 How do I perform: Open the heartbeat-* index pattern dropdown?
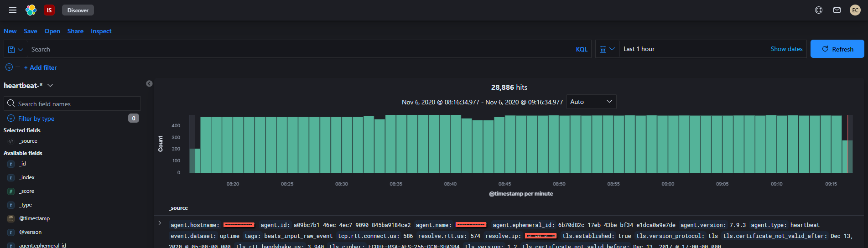click(x=28, y=85)
